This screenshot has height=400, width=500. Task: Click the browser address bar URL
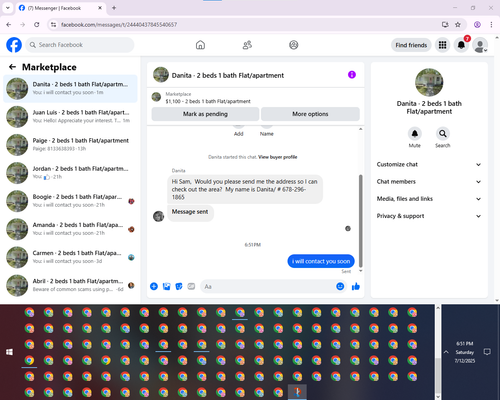[119, 25]
